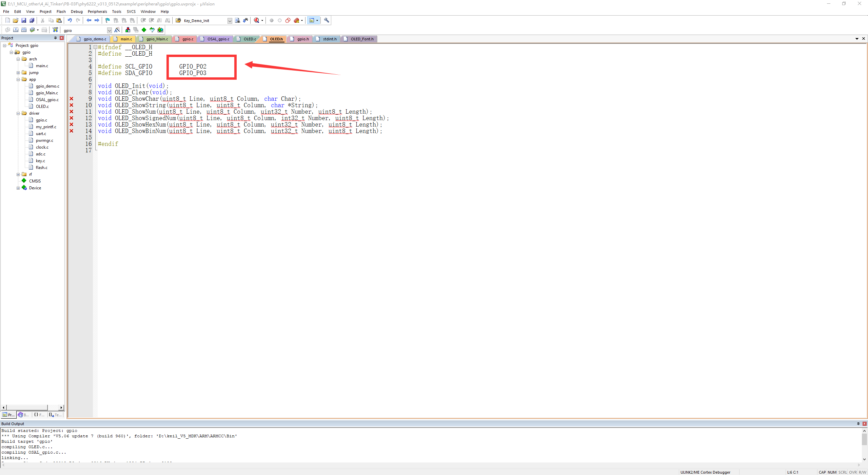Create a new file with the New icon

click(7, 20)
